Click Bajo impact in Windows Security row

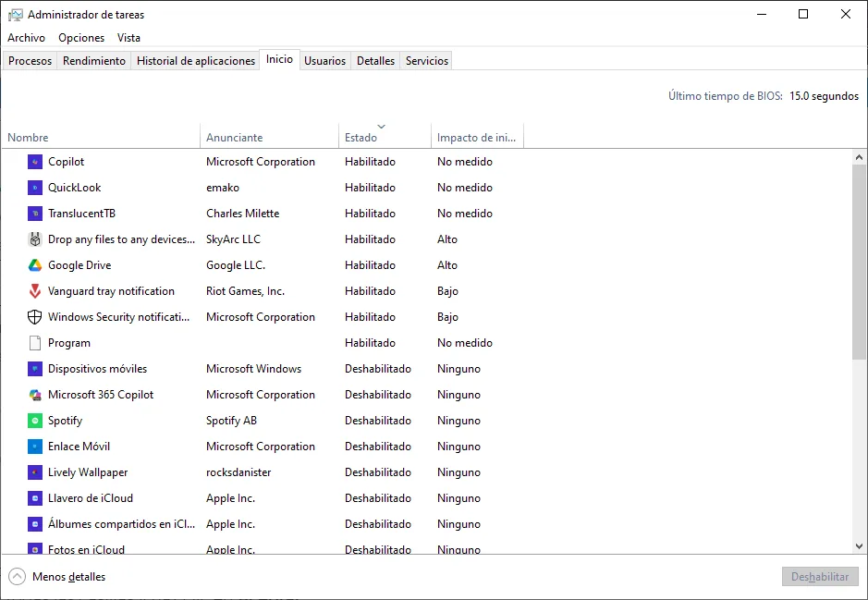(447, 317)
